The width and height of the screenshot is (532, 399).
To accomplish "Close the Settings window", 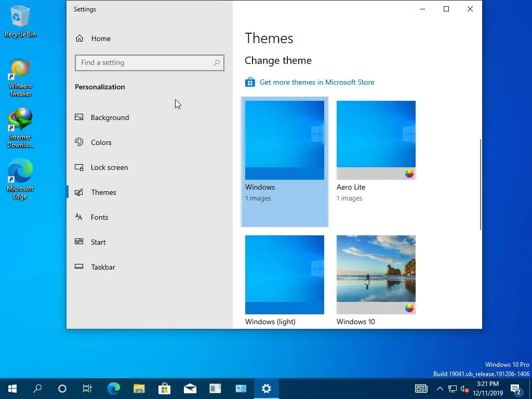I will (x=470, y=9).
